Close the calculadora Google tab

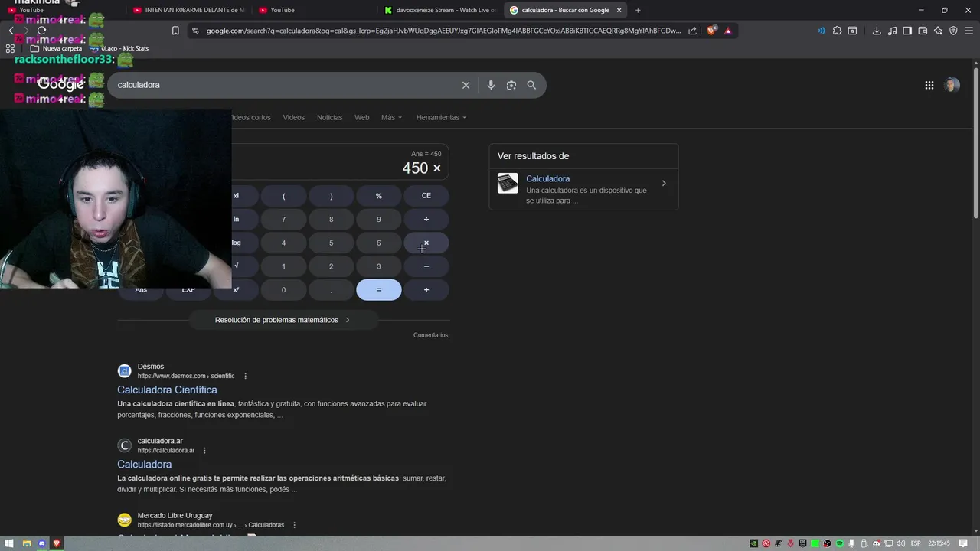(619, 10)
